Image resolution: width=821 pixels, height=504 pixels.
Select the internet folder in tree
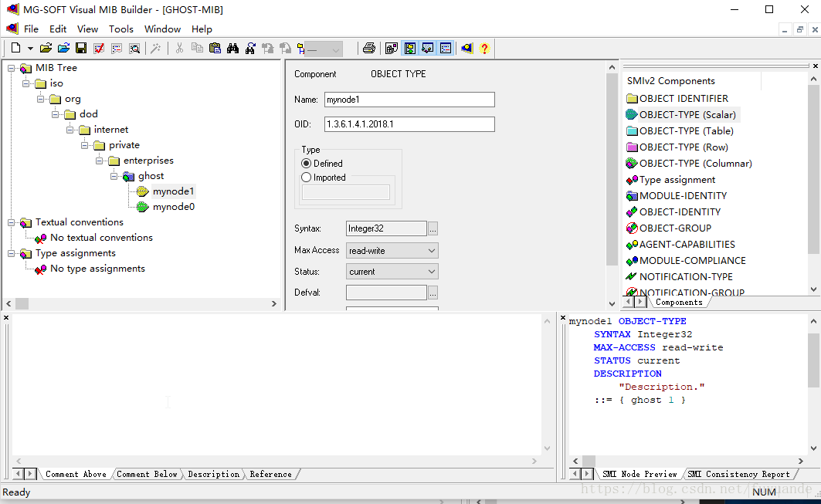pos(111,129)
